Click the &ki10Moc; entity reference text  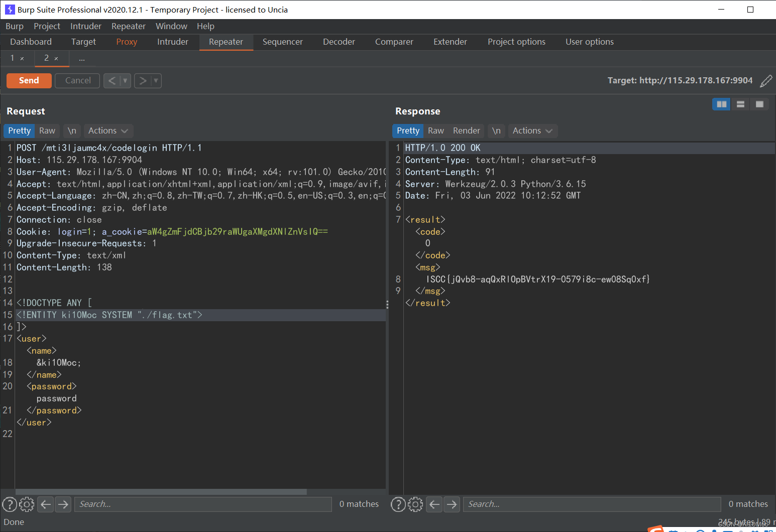tap(58, 363)
